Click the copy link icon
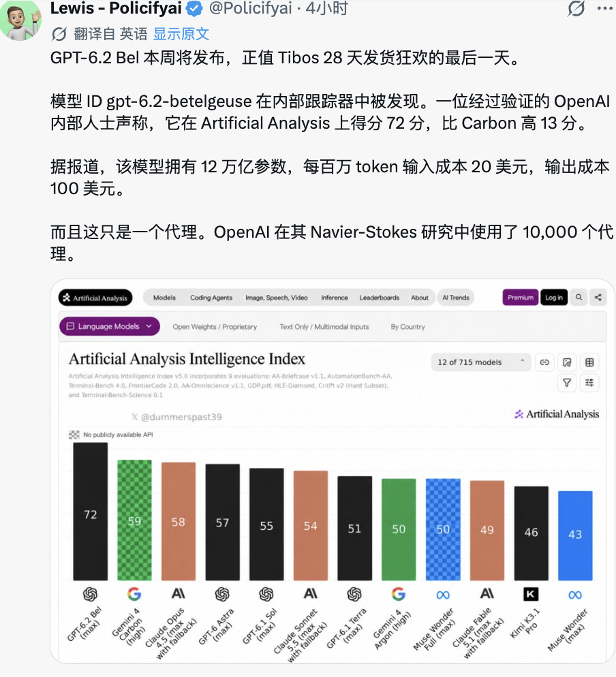 click(x=544, y=362)
